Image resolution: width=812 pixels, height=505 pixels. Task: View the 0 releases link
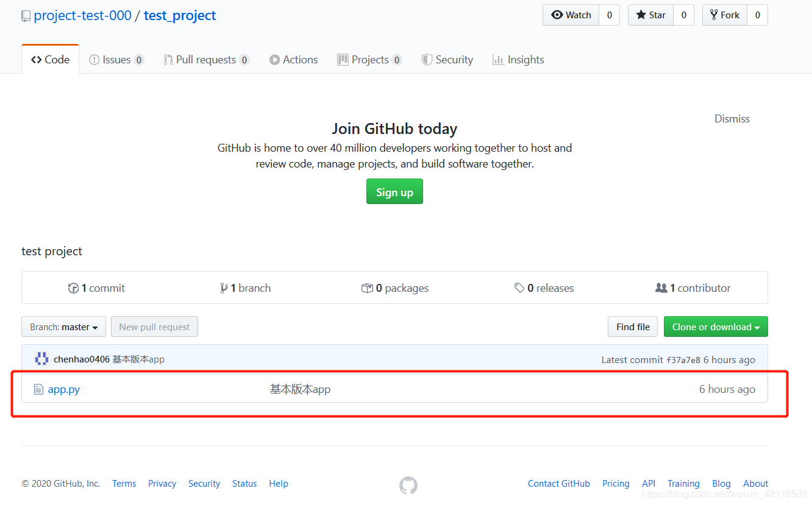tap(544, 288)
